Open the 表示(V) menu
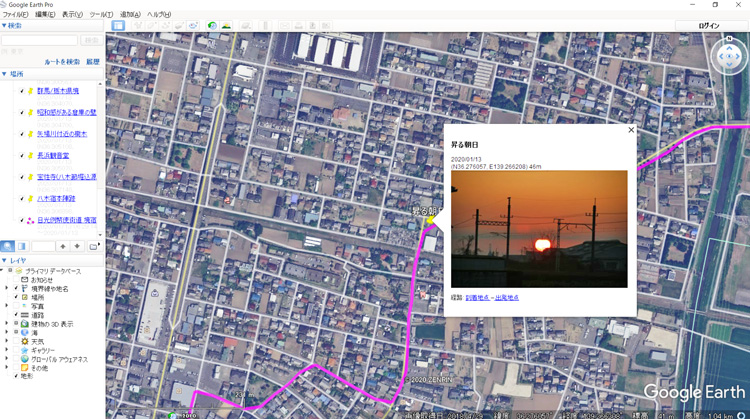The image size is (750, 419). 72,14
